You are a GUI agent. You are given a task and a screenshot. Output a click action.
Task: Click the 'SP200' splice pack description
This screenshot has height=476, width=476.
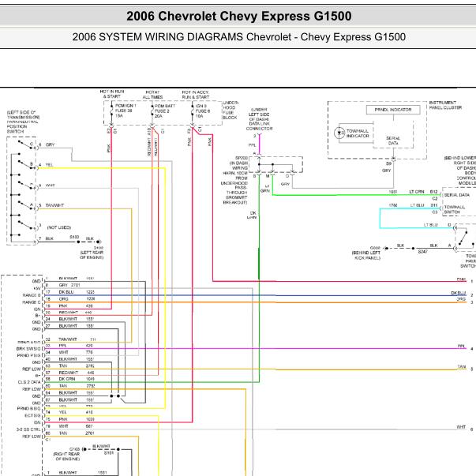pyautogui.click(x=234, y=180)
